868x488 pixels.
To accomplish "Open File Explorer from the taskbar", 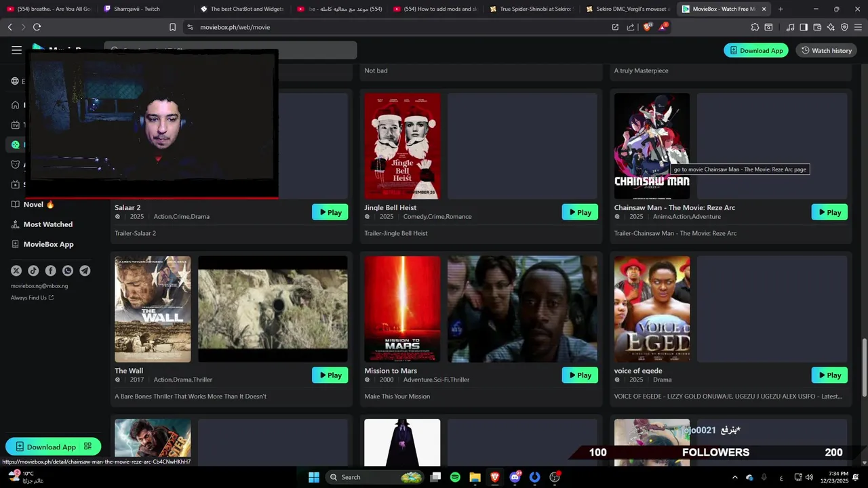I will coord(475,477).
